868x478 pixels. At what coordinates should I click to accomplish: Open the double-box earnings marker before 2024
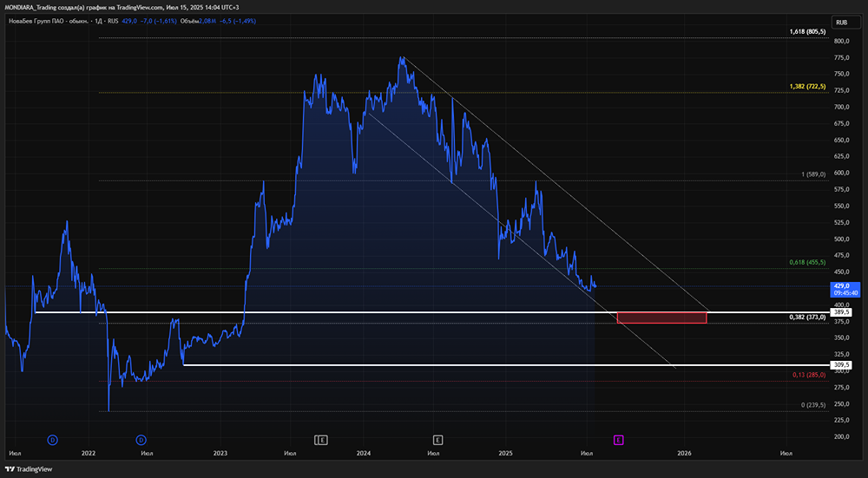(321, 440)
